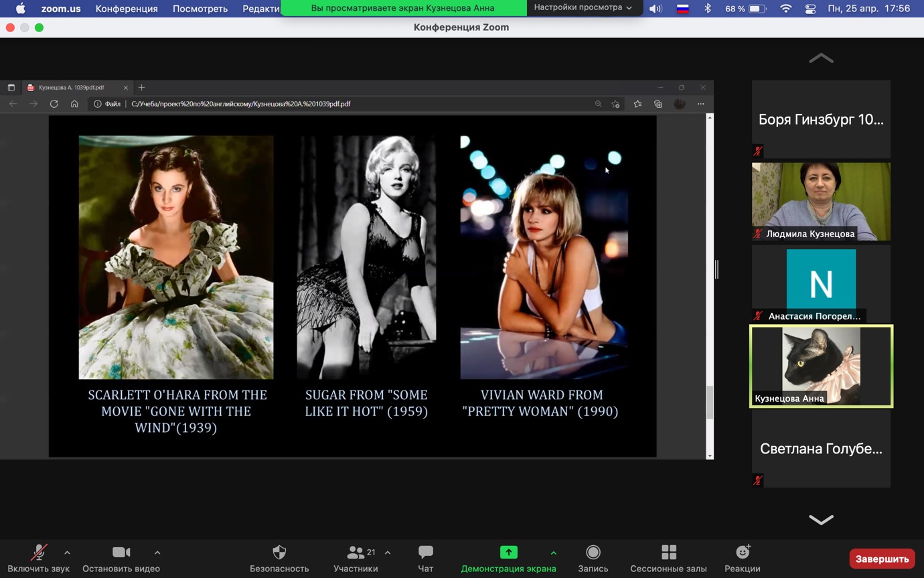Screen dimensions: 924x578
Task: Click the Vivian Ward image
Action: point(544,257)
